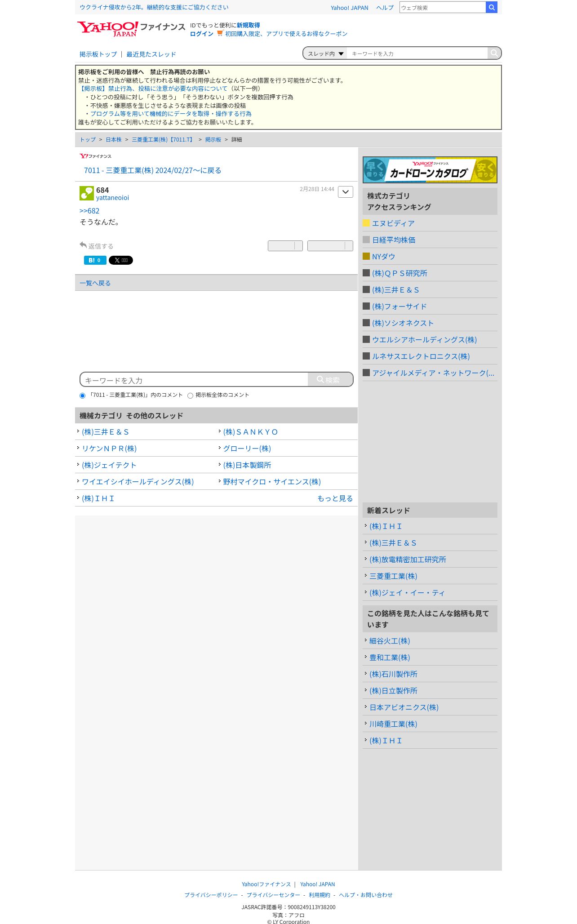This screenshot has height=924, width=577.
Task: Click the ウクライナ侵攻から2年 support link
Action: click(154, 7)
